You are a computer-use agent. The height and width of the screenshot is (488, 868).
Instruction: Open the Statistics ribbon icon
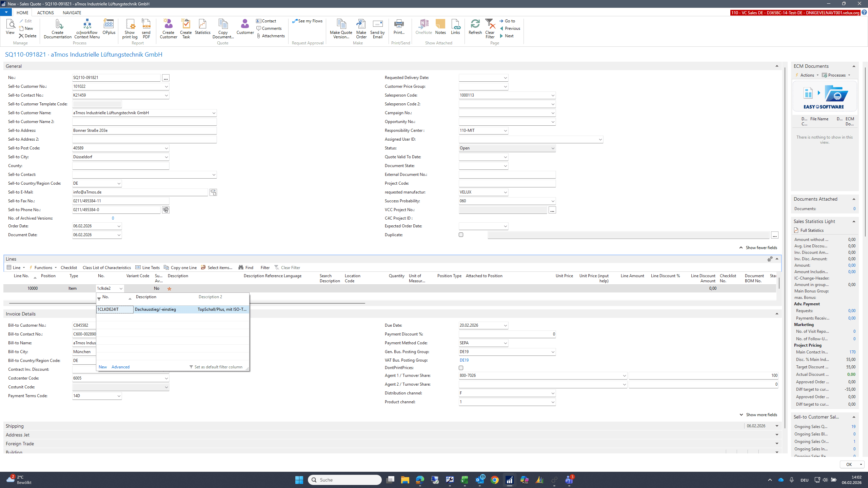[x=203, y=27]
